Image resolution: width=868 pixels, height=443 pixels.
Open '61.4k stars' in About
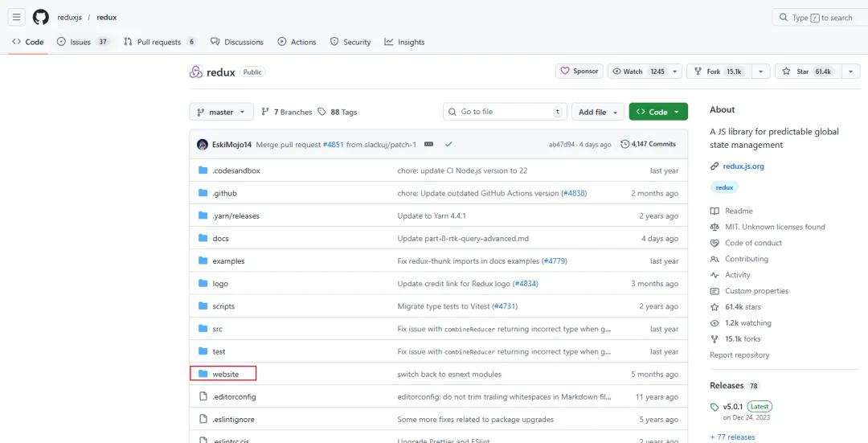[x=743, y=307]
